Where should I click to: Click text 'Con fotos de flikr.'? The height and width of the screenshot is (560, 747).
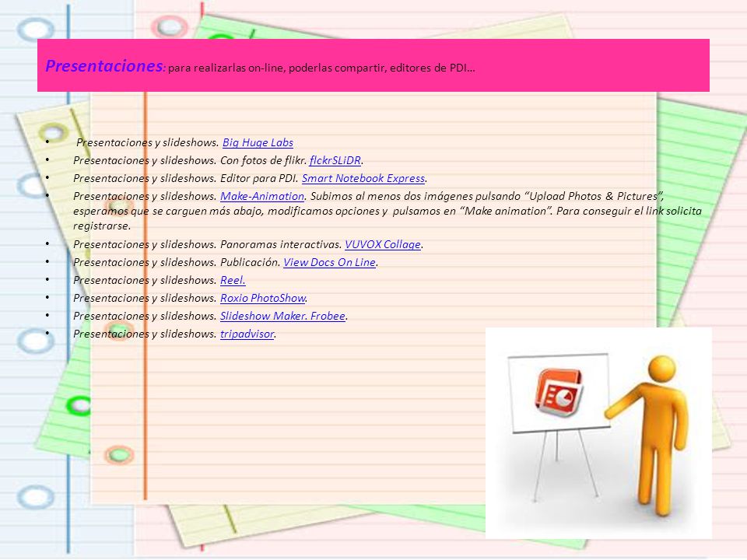(x=264, y=160)
